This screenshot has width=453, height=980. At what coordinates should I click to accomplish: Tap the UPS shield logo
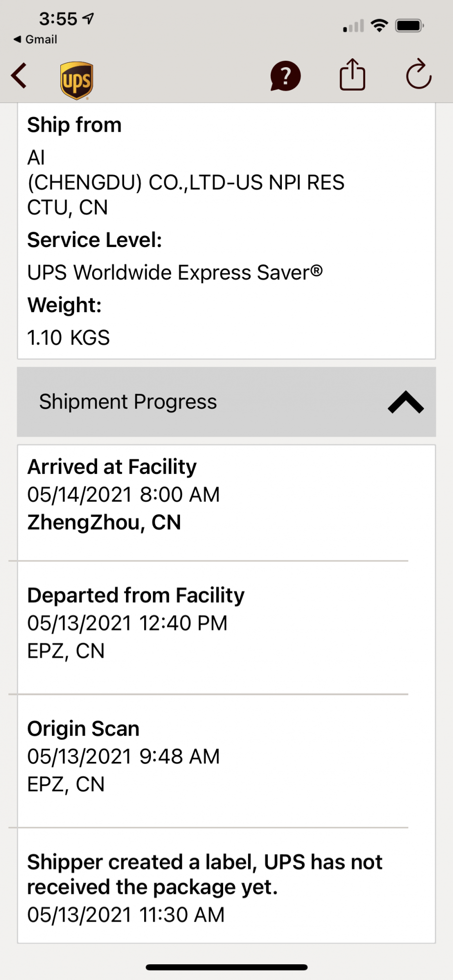point(76,80)
